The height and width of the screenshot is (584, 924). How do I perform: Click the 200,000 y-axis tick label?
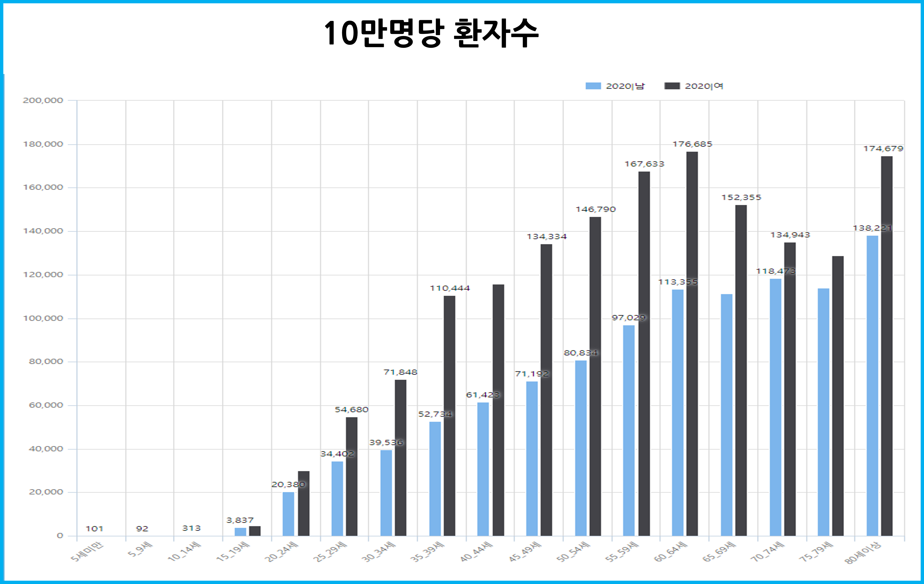[x=43, y=101]
